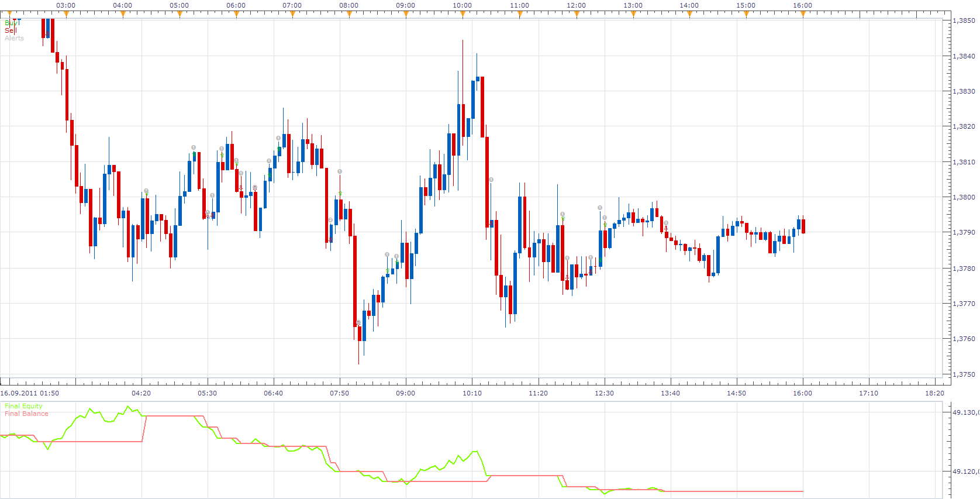Select the orange triangle under 14:00
This screenshot has height=499, width=980.
point(689,14)
